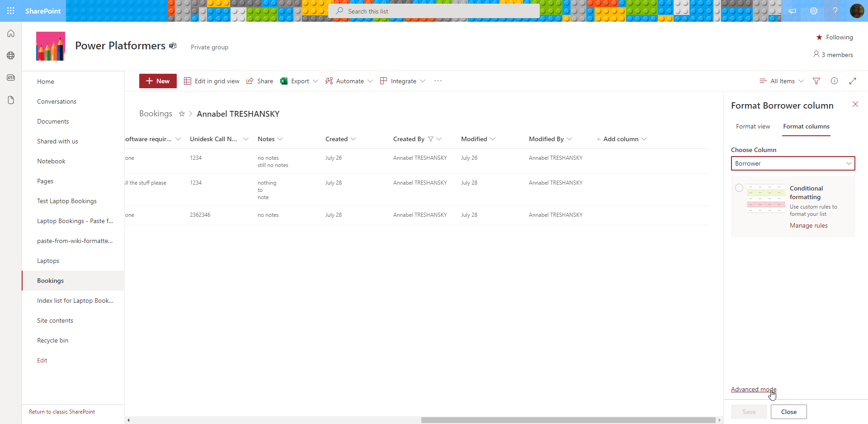Click the Teams icon beside site title
Viewport: 868px width, 424px height.
coord(173,46)
